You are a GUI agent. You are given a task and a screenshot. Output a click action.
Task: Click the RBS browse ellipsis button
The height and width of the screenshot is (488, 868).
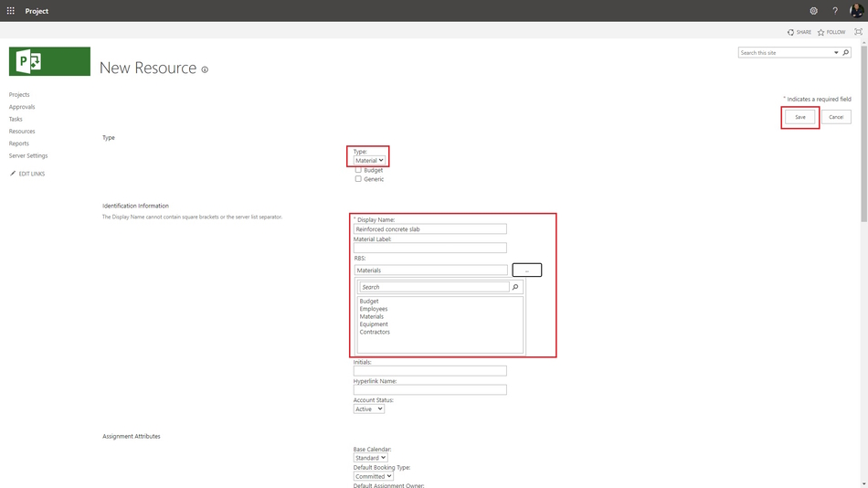[x=526, y=271]
